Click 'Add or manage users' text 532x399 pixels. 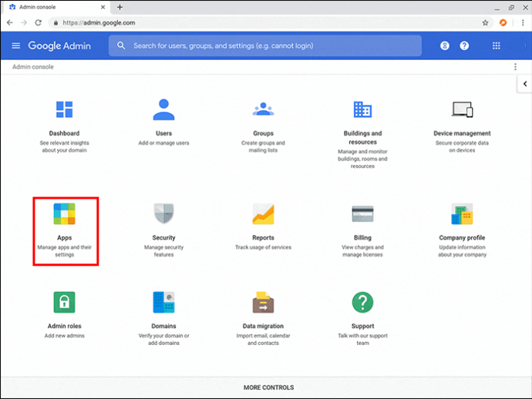[163, 142]
